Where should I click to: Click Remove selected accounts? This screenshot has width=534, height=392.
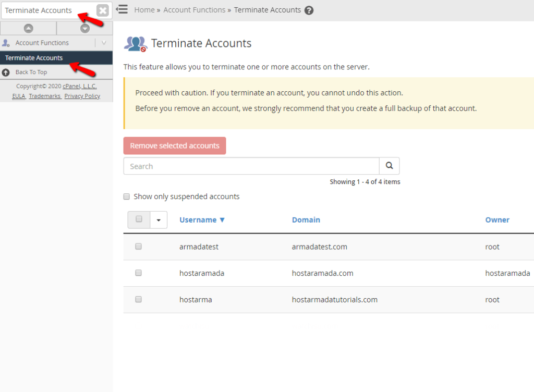tap(174, 145)
